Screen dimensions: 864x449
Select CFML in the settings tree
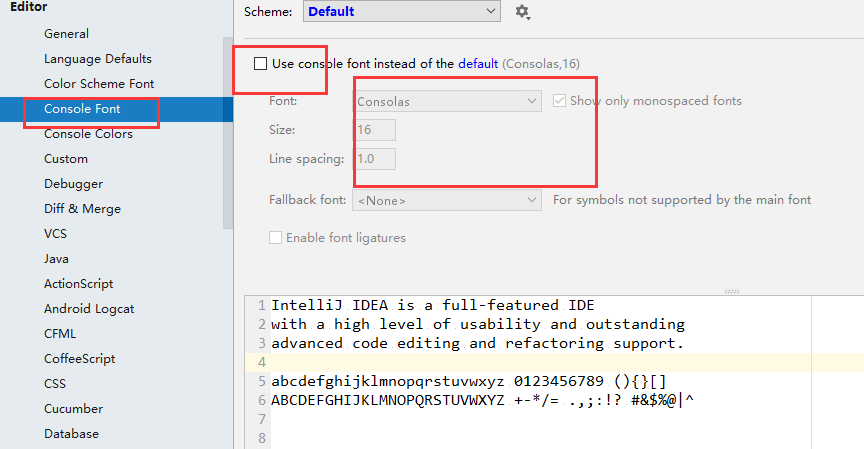click(60, 334)
